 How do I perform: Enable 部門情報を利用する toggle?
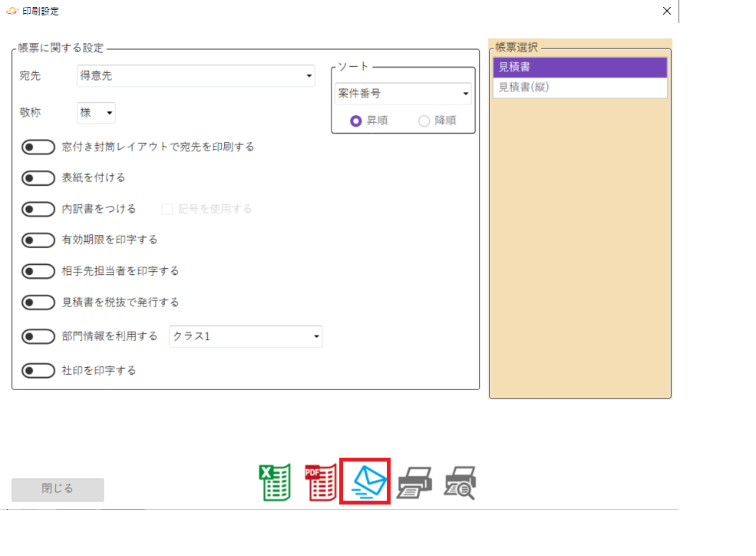tap(38, 336)
